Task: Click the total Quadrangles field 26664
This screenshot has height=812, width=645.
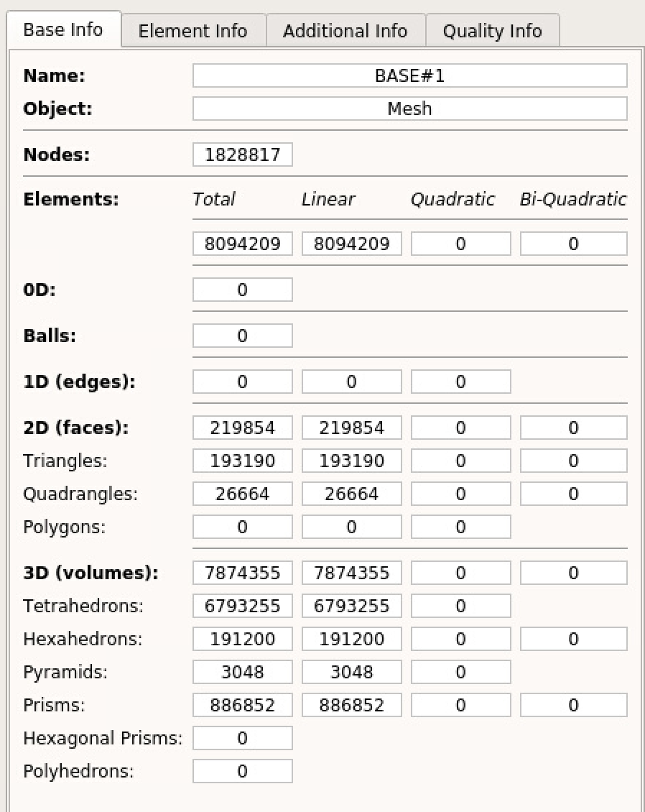Action: tap(242, 494)
